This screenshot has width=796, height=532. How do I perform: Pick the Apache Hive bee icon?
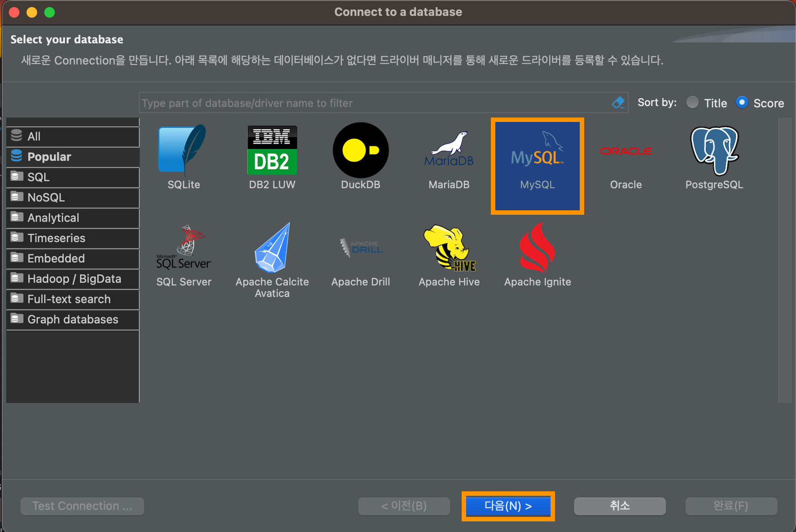click(449, 247)
